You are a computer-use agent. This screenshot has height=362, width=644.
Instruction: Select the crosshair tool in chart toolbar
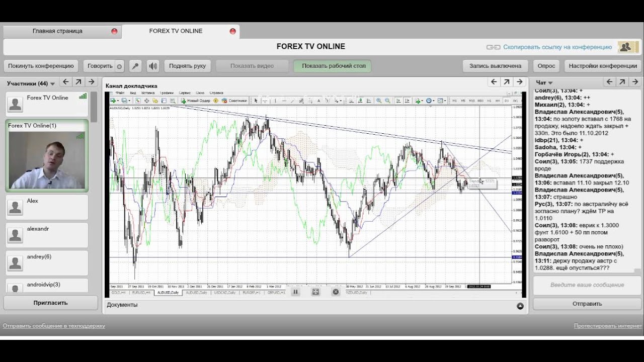point(265,101)
